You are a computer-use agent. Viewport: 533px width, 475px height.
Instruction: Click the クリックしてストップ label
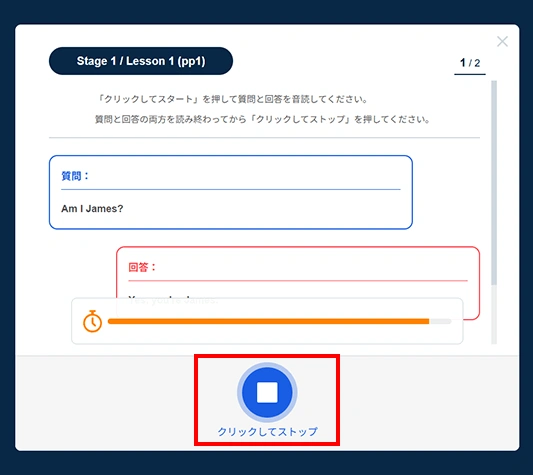click(268, 431)
